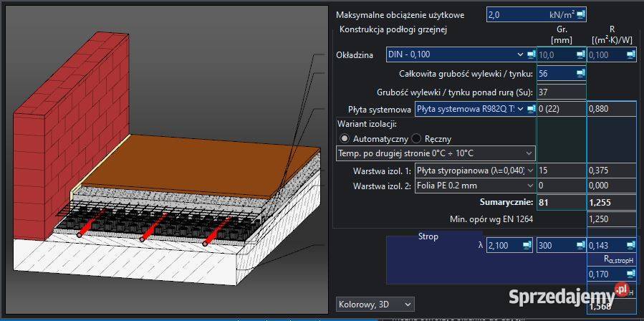
Task: Click the summary thickness value 81
Action: 562,202
